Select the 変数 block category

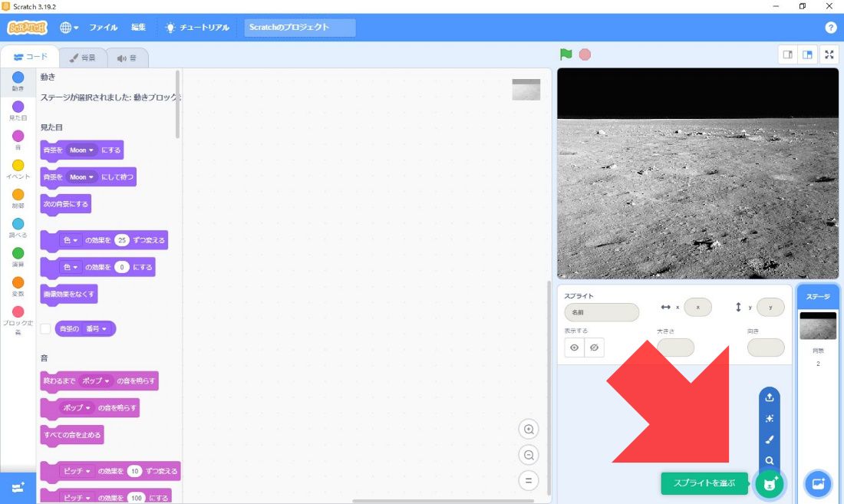[18, 287]
